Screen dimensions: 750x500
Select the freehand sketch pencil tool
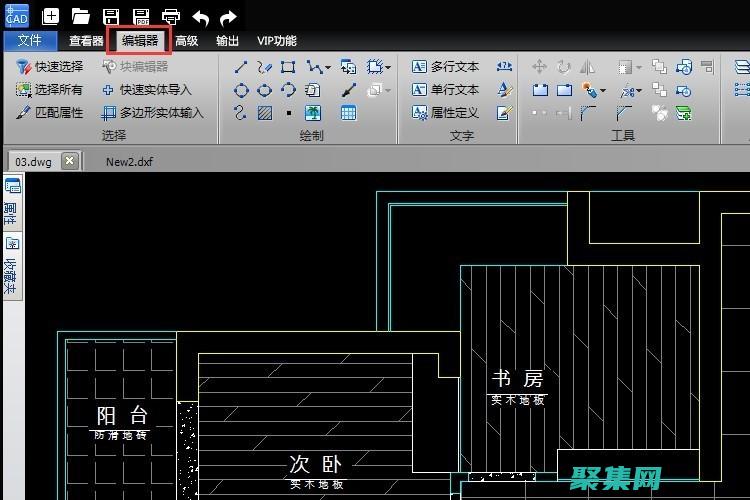tap(265, 67)
